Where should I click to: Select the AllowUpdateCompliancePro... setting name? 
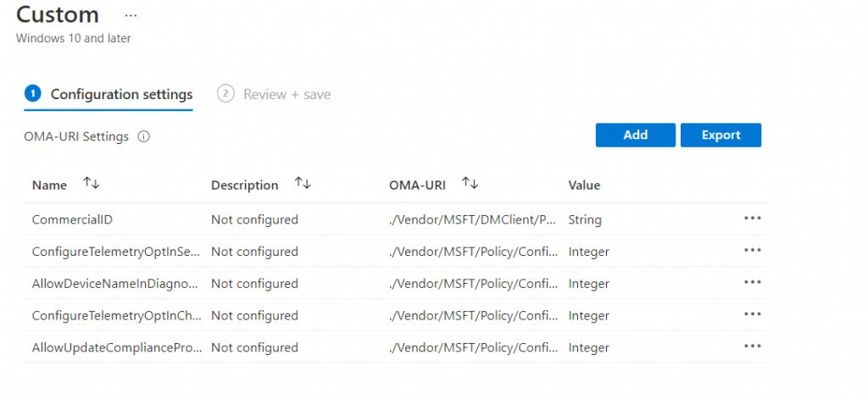coord(117,348)
